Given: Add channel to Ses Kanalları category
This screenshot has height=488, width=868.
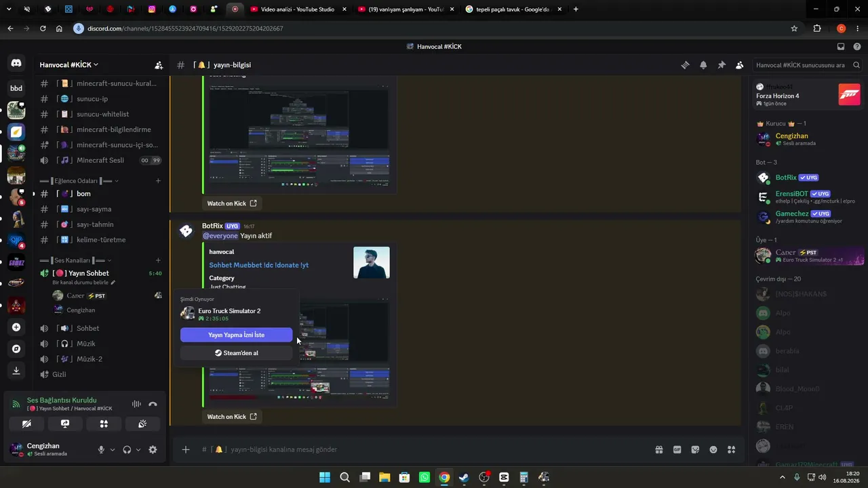Looking at the screenshot, I should 158,260.
